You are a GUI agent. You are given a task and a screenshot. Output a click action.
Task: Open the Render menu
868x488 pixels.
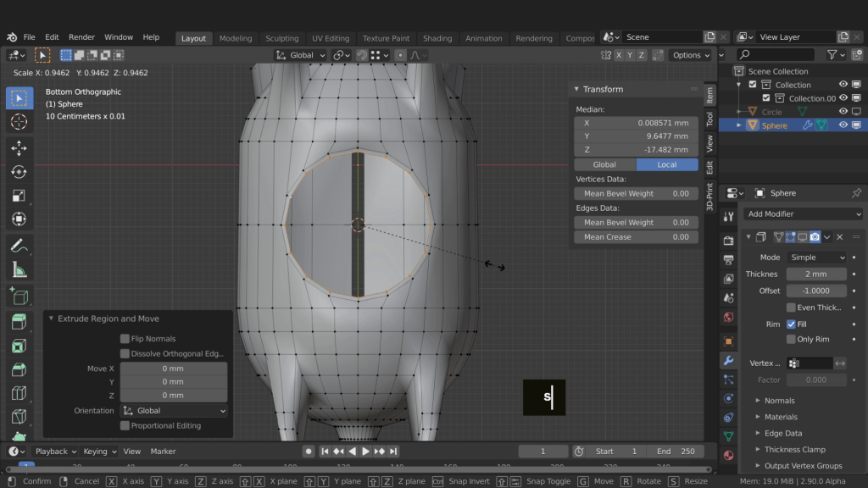(81, 37)
